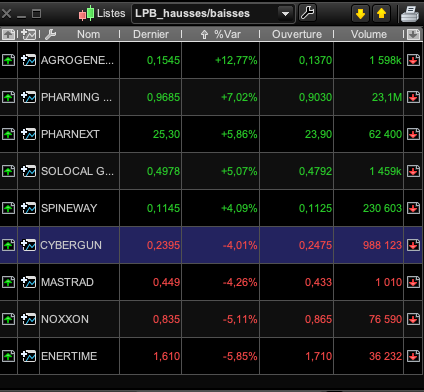Click green up icon for CYBERGUN row
424x392 pixels.
[x=9, y=245]
